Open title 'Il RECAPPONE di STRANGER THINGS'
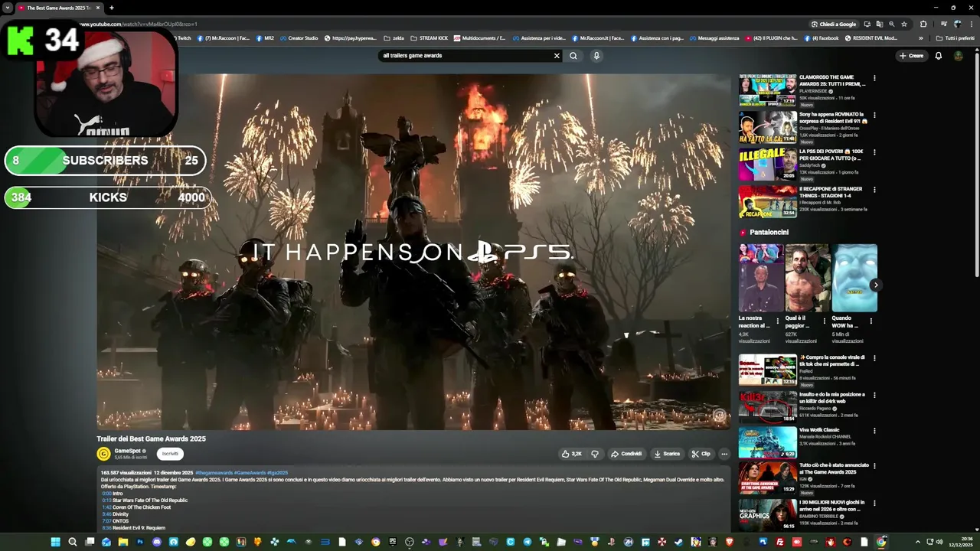The width and height of the screenshot is (980, 551). tap(831, 192)
